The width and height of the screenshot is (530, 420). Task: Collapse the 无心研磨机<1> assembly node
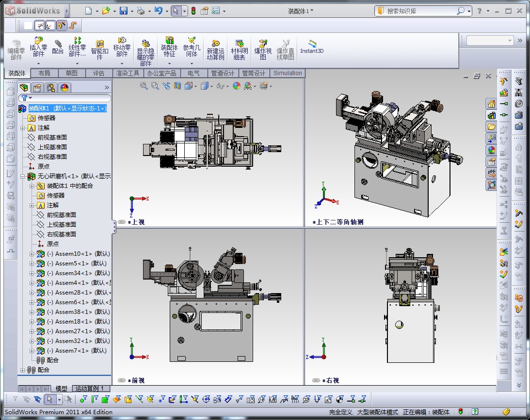[23, 176]
